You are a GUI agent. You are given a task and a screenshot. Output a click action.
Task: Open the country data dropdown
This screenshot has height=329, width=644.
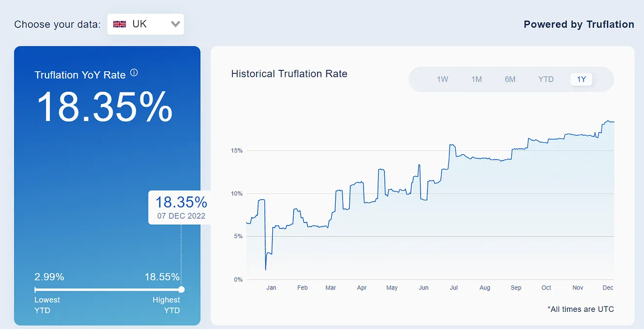(x=145, y=23)
